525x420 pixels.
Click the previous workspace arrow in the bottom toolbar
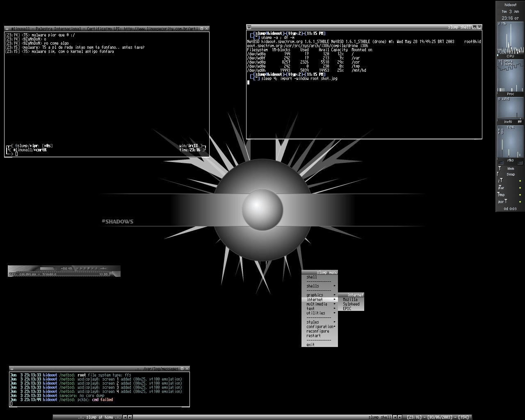(x=125, y=417)
